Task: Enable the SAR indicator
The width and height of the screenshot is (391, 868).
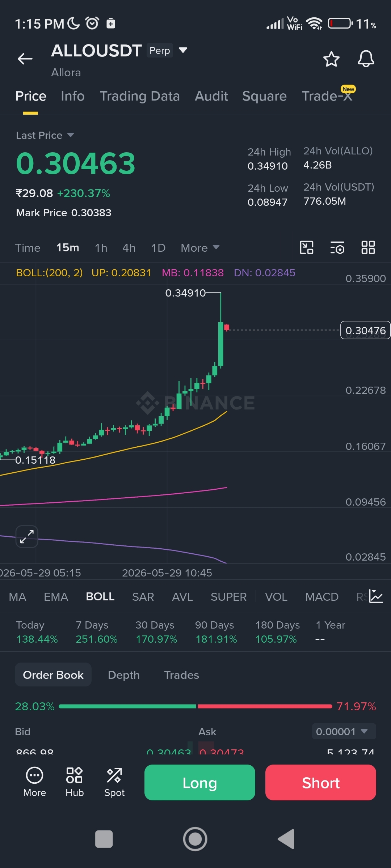Action: 143,597
